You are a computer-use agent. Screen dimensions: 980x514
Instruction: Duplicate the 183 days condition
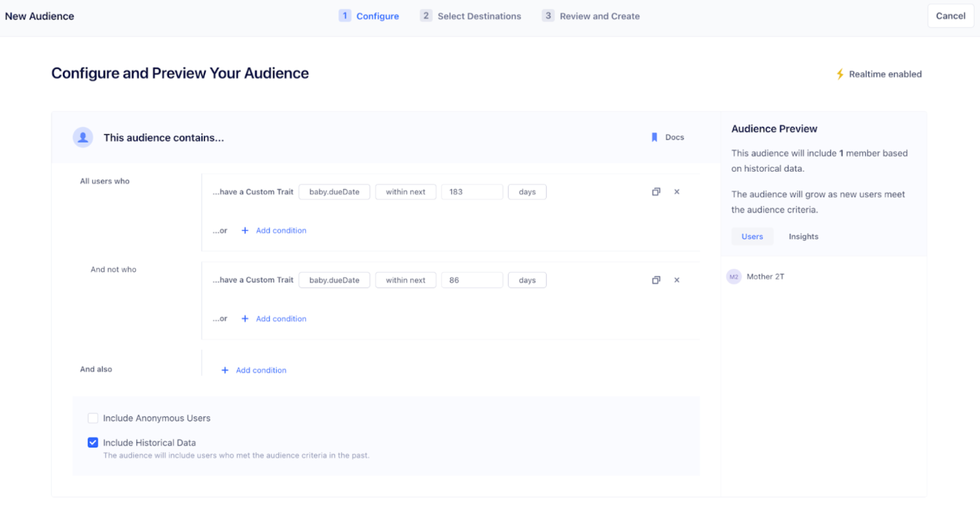(656, 192)
